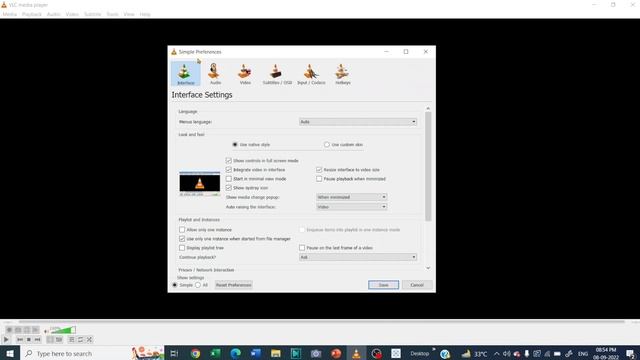Select the Use custom skin radio button
Image resolution: width=640 pixels, height=360 pixels.
pyautogui.click(x=327, y=144)
